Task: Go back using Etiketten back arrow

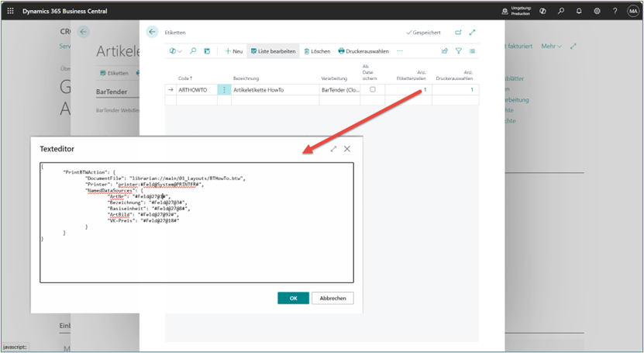Action: tap(153, 33)
